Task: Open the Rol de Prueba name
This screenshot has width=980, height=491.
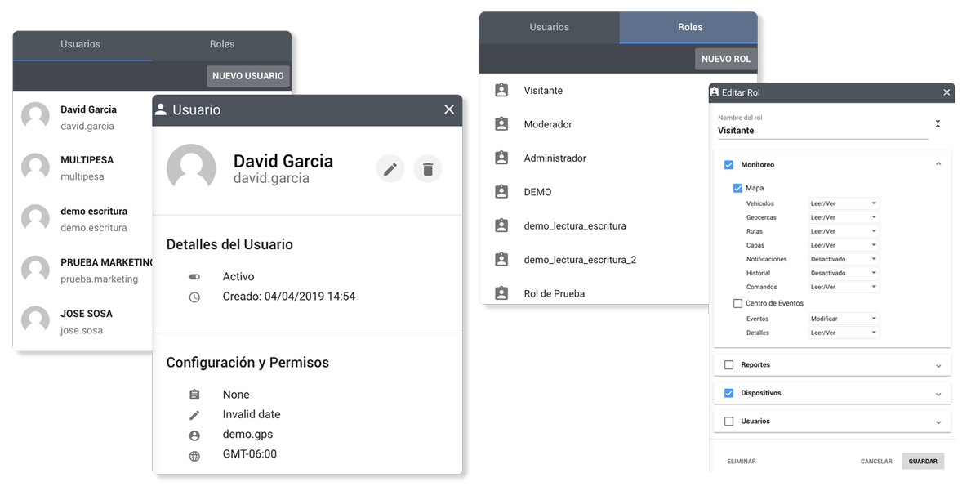Action: 555,293
